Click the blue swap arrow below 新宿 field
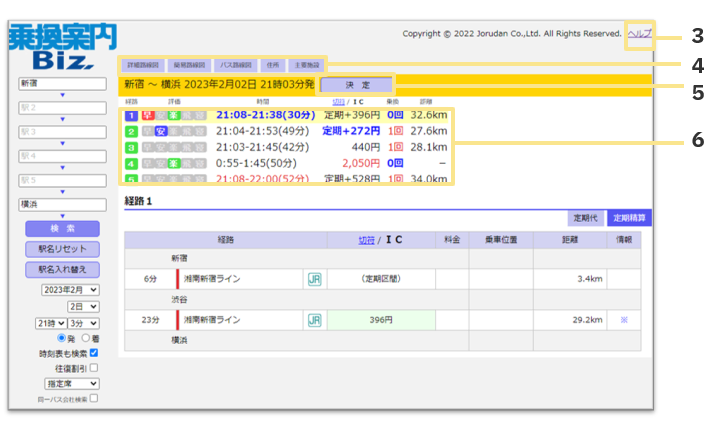 62,96
